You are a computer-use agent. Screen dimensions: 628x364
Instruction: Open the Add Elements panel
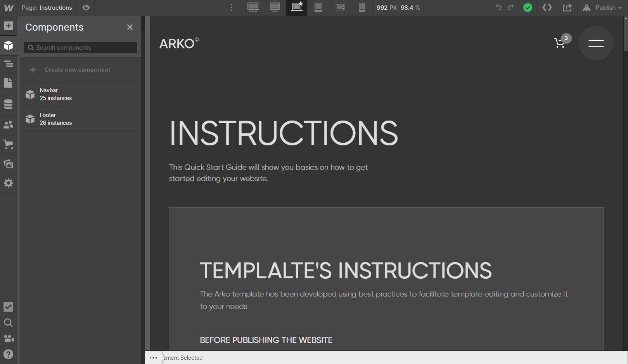8,26
